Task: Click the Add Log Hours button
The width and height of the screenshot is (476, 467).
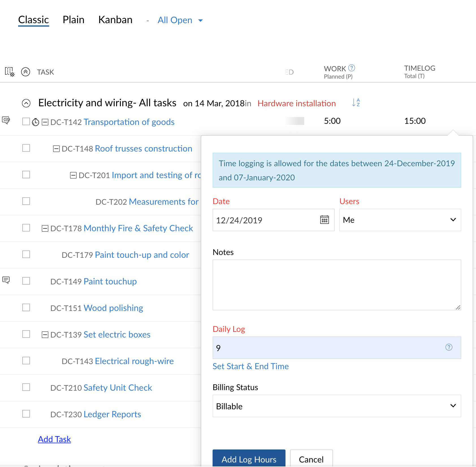Action: click(x=249, y=458)
